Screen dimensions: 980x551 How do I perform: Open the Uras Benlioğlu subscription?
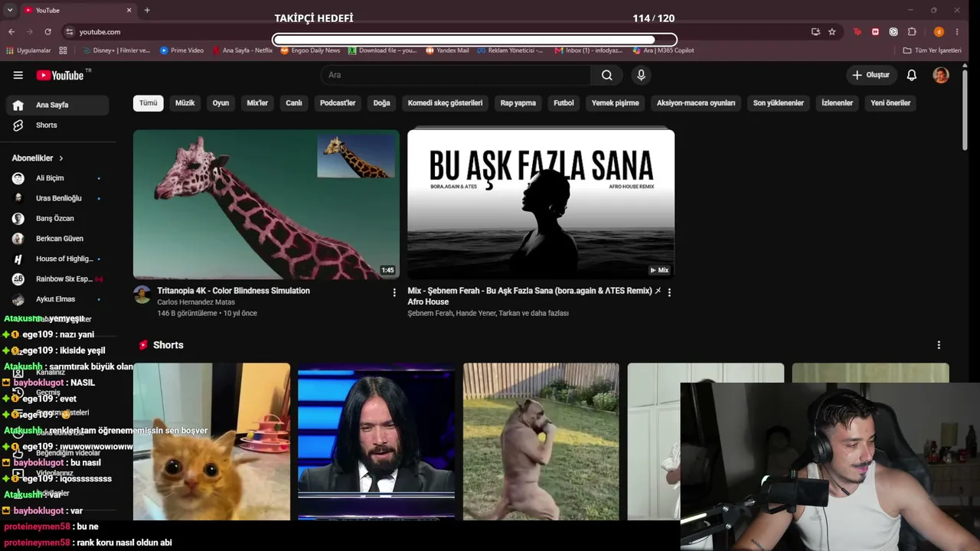[57, 198]
